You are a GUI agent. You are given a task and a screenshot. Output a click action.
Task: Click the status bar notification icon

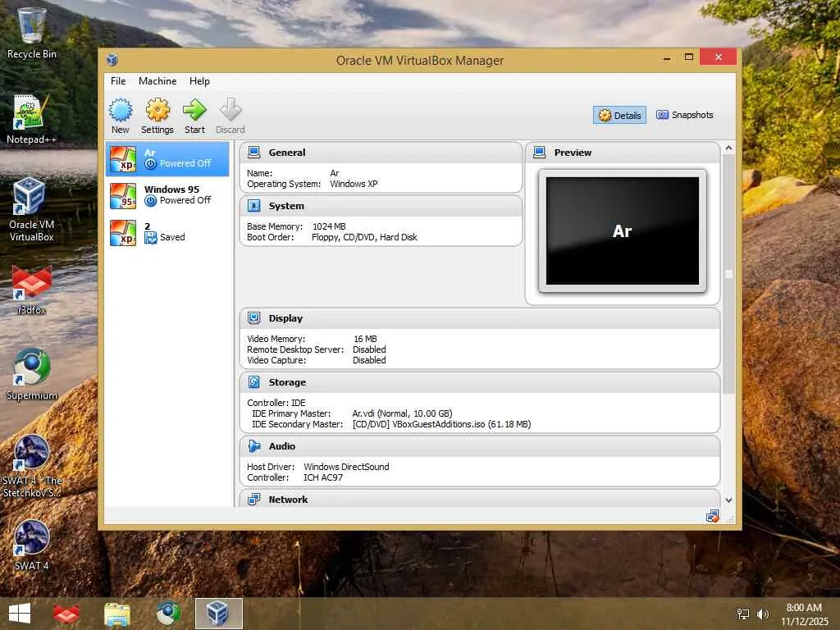[712, 516]
